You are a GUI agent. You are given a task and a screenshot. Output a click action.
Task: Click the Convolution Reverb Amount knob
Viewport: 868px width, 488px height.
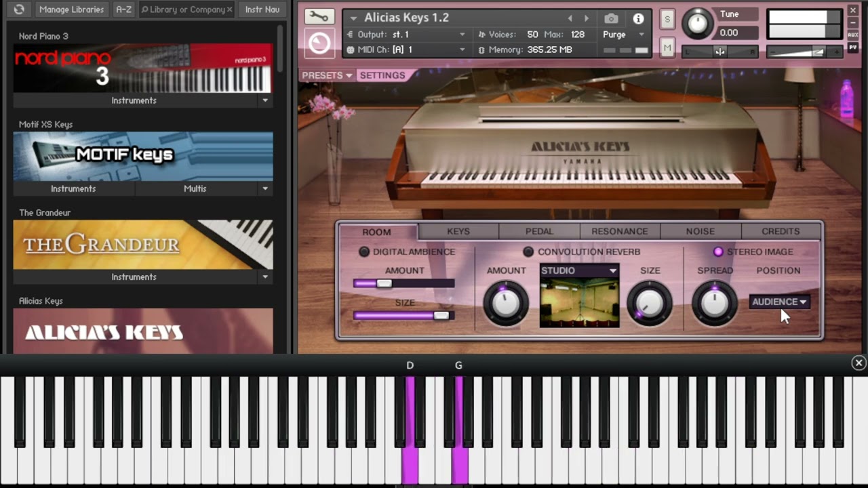tap(505, 303)
